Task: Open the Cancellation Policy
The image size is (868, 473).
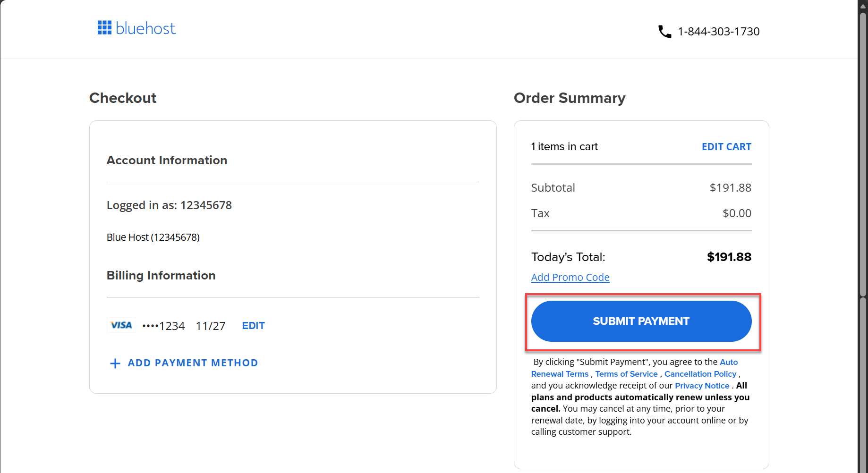Action: tap(700, 373)
